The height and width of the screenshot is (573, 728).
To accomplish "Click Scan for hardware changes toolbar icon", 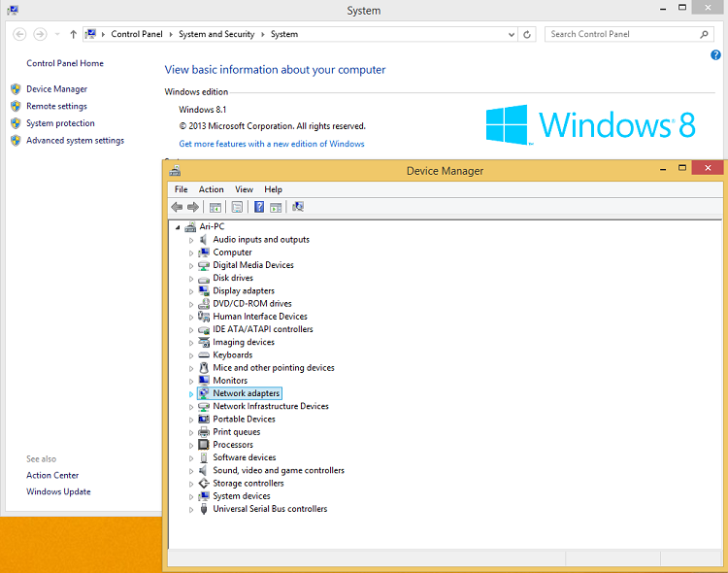I will click(x=298, y=207).
